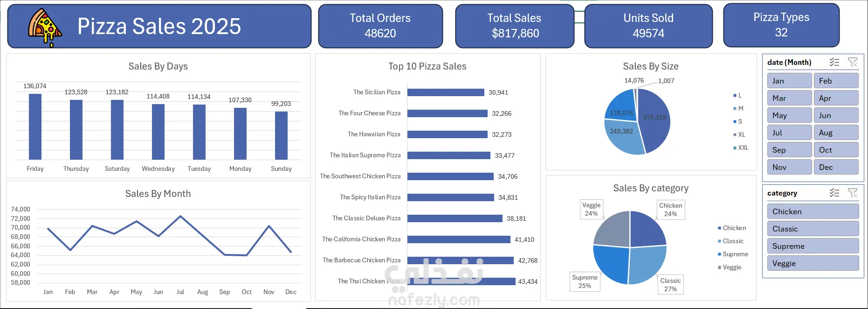Choose Classic in category slicer
This screenshot has width=868, height=309.
click(813, 229)
